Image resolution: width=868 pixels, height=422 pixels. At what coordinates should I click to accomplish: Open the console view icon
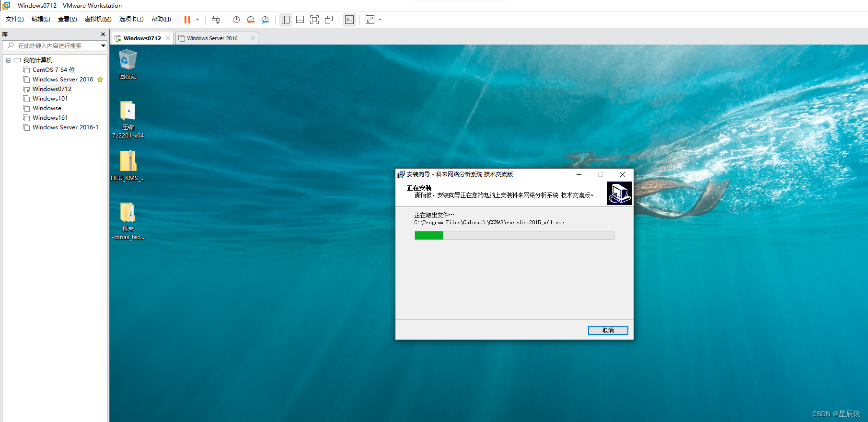click(349, 20)
